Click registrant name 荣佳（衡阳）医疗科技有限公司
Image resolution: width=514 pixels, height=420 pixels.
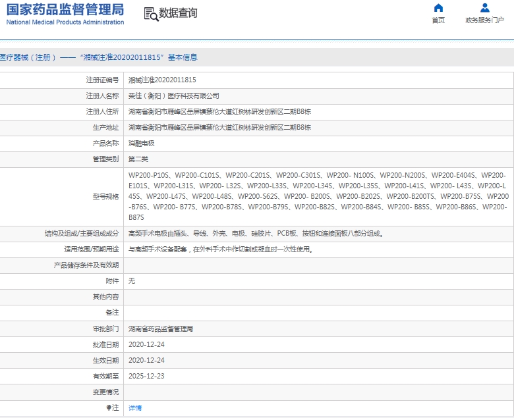click(174, 96)
